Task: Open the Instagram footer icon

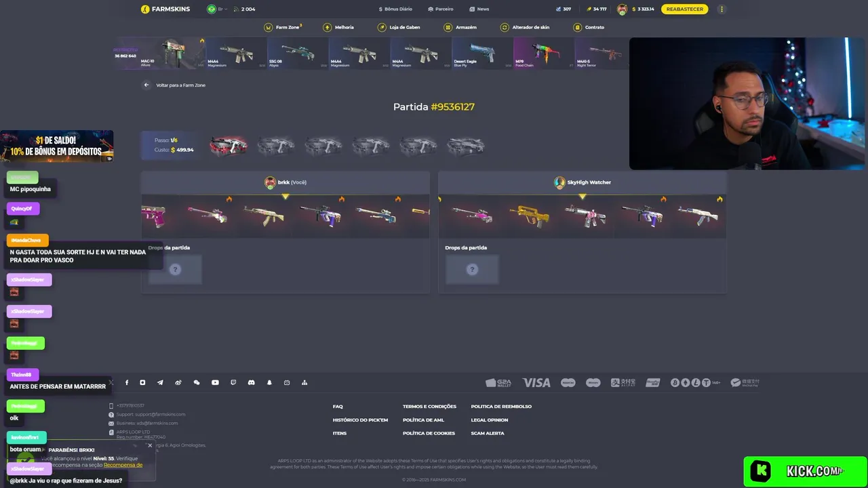Action: click(x=142, y=382)
